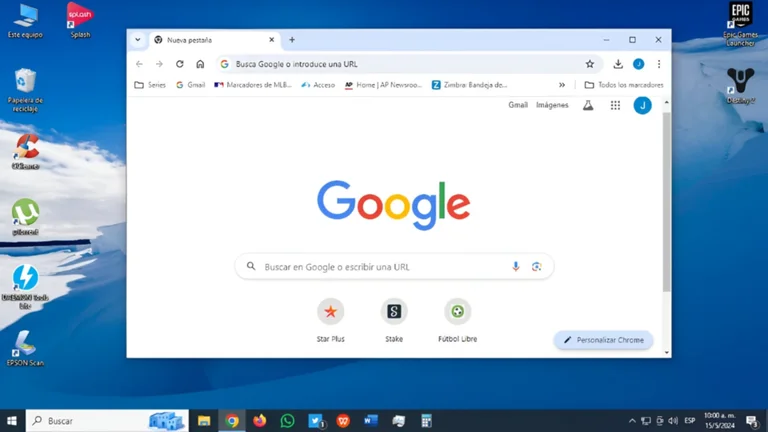
Task: Open Google account avatar J on page
Action: click(x=643, y=105)
